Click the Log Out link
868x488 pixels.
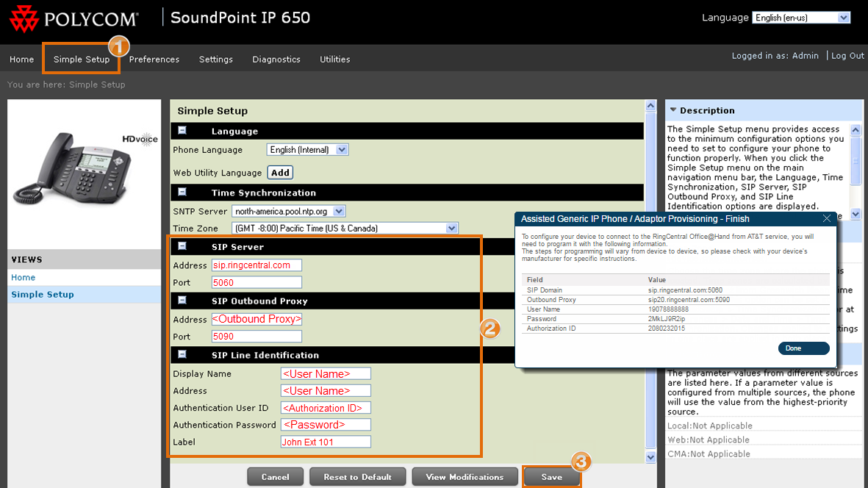tap(847, 55)
